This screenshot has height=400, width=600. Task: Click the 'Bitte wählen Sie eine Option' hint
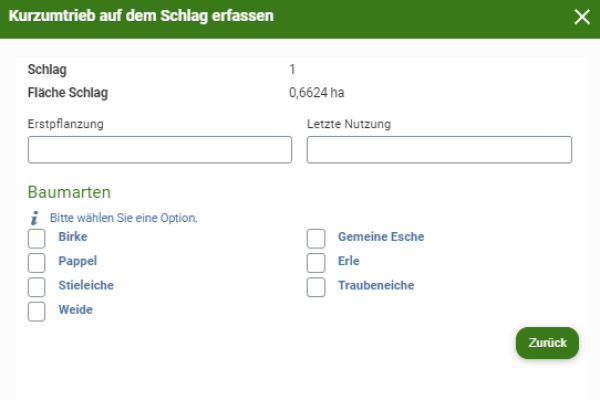(124, 218)
